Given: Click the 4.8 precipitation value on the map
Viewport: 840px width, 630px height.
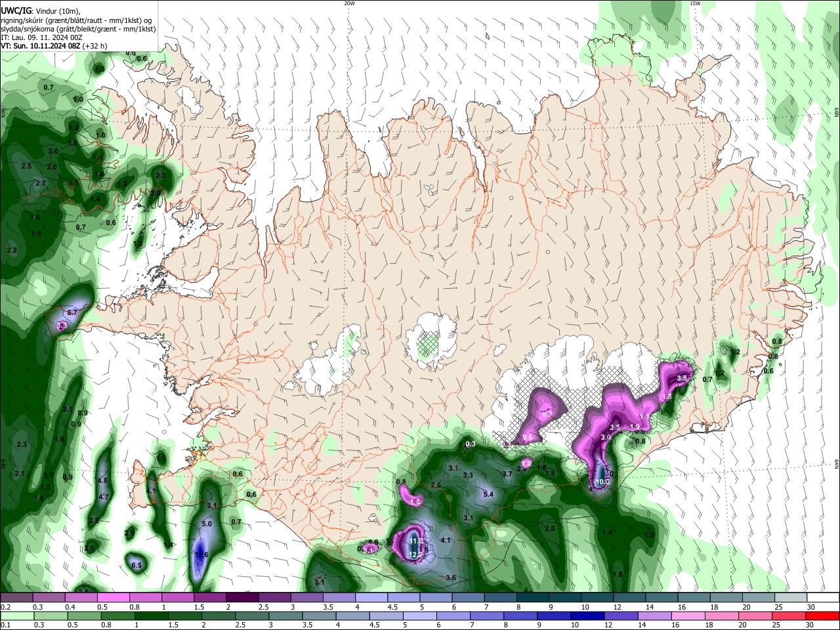Looking at the screenshot, I should click(102, 480).
